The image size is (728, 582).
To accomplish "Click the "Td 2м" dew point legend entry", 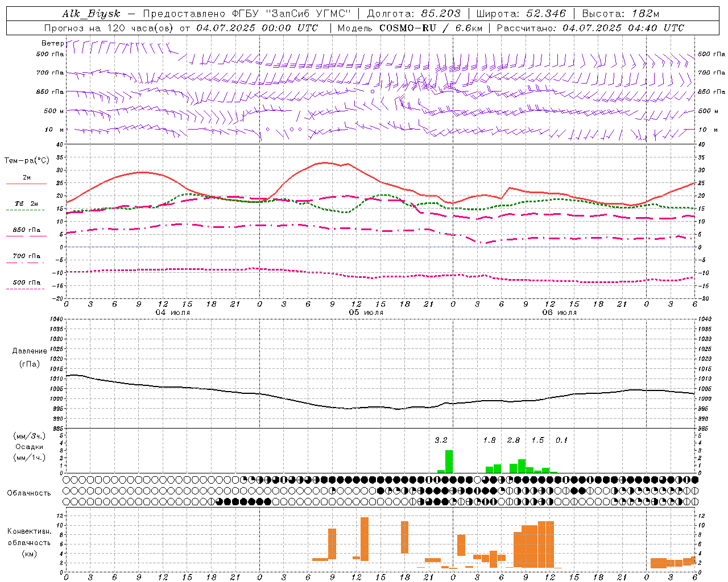I will (27, 203).
